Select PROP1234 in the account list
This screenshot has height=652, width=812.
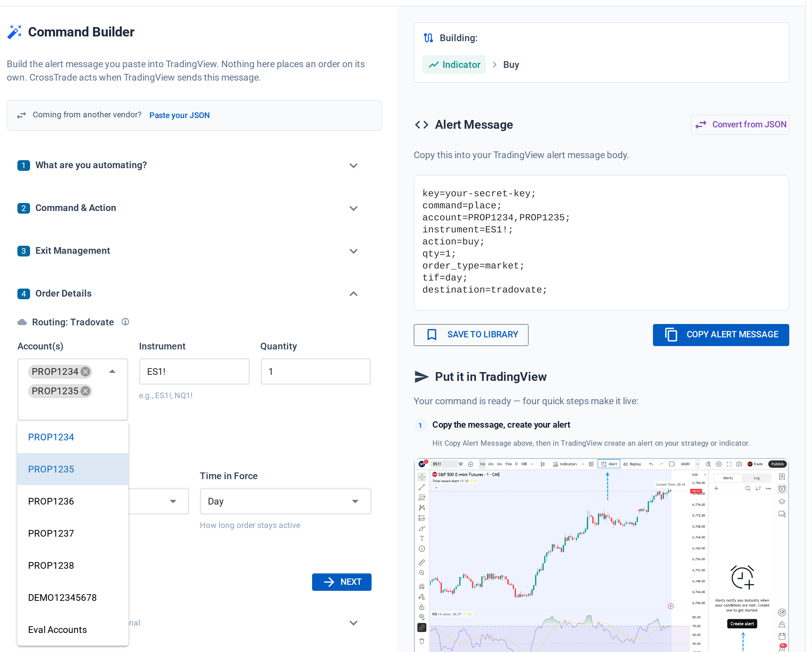tap(73, 437)
